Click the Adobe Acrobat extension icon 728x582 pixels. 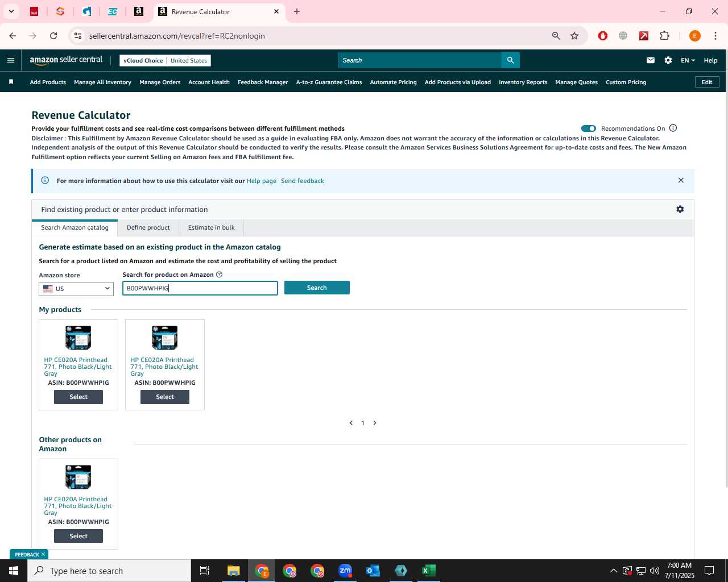(x=644, y=36)
